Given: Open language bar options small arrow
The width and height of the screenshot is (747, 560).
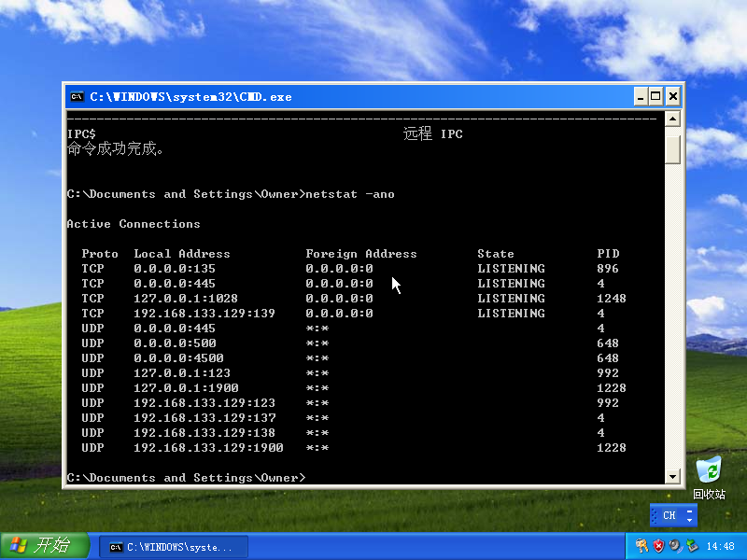Looking at the screenshot, I should coord(690,520).
